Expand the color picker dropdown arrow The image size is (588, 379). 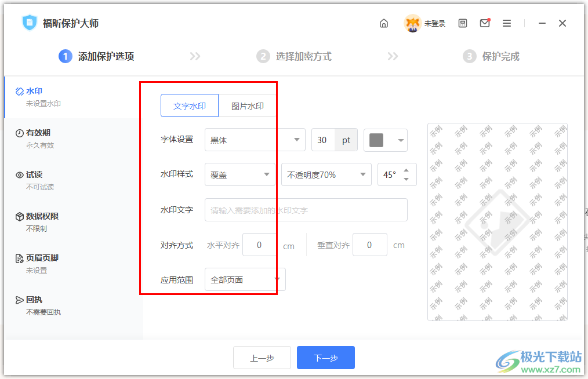(x=401, y=140)
